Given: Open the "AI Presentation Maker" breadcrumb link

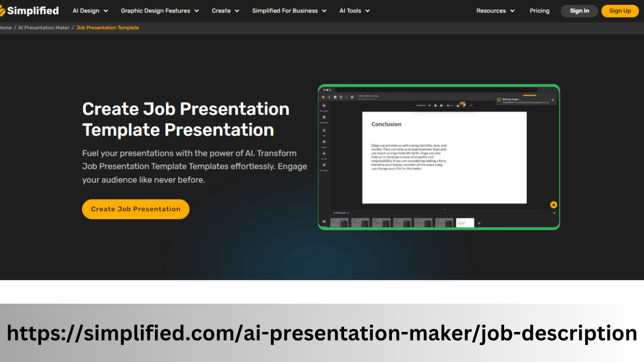Looking at the screenshot, I should coord(44,28).
